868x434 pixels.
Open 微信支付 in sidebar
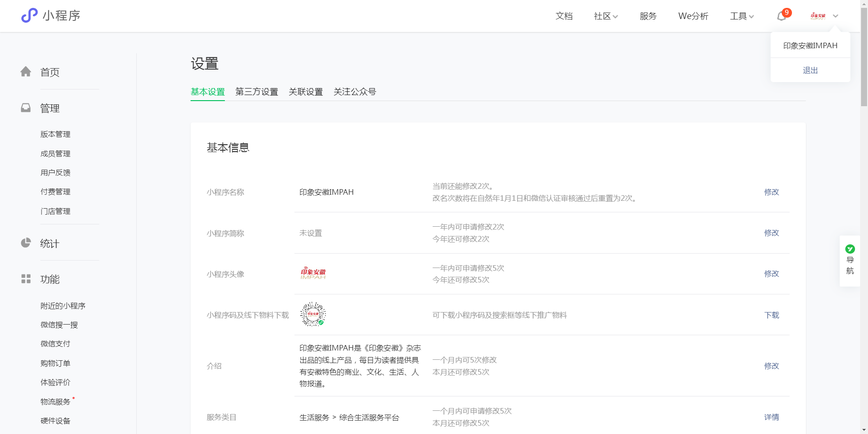[56, 344]
